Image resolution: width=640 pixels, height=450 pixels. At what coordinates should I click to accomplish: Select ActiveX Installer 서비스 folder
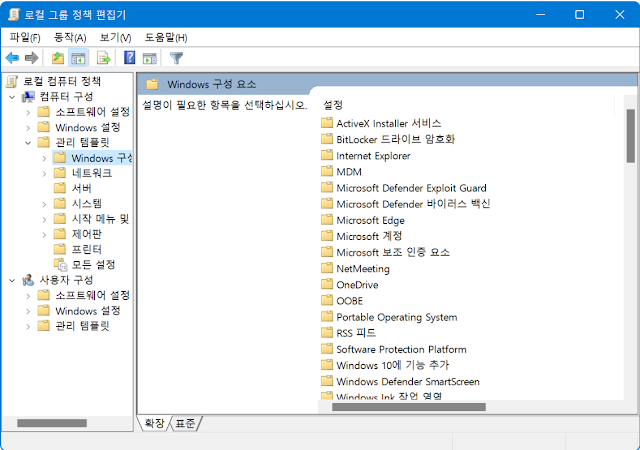point(381,123)
